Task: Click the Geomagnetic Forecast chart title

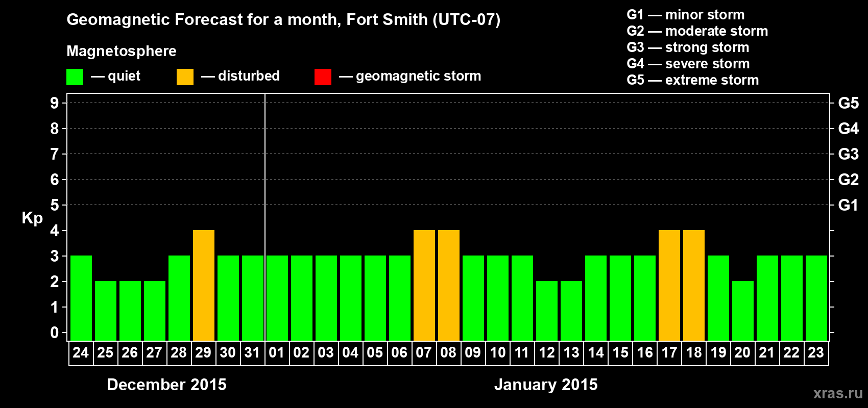Action: coord(283,20)
